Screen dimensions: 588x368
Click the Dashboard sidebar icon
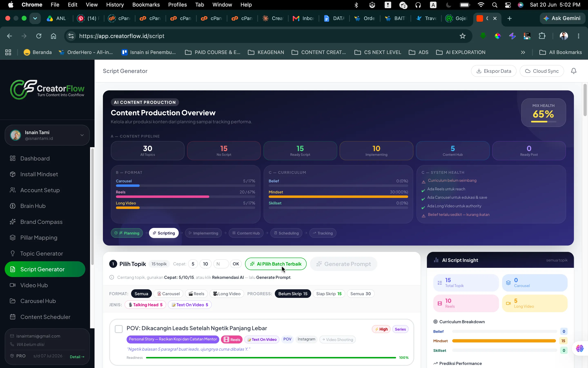click(x=13, y=158)
